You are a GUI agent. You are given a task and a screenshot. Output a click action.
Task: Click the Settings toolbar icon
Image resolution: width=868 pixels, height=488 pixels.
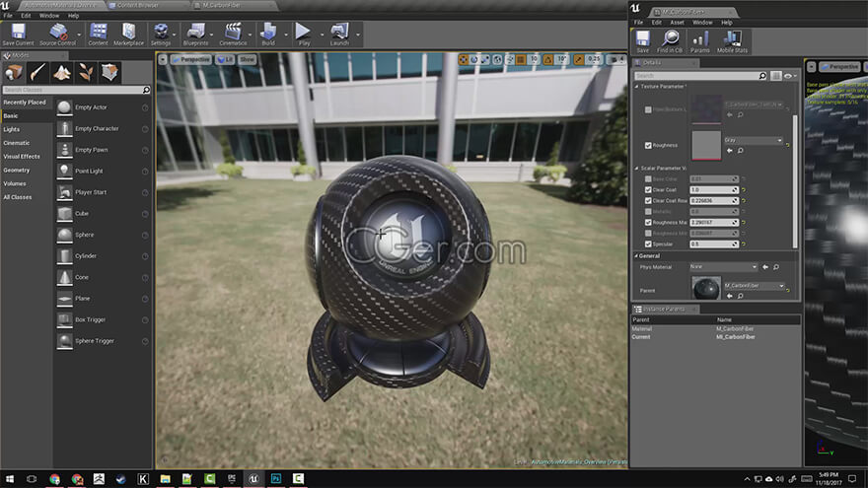click(x=161, y=35)
